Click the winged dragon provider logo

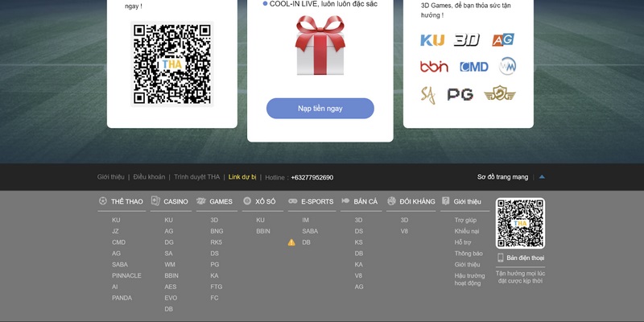(x=499, y=93)
